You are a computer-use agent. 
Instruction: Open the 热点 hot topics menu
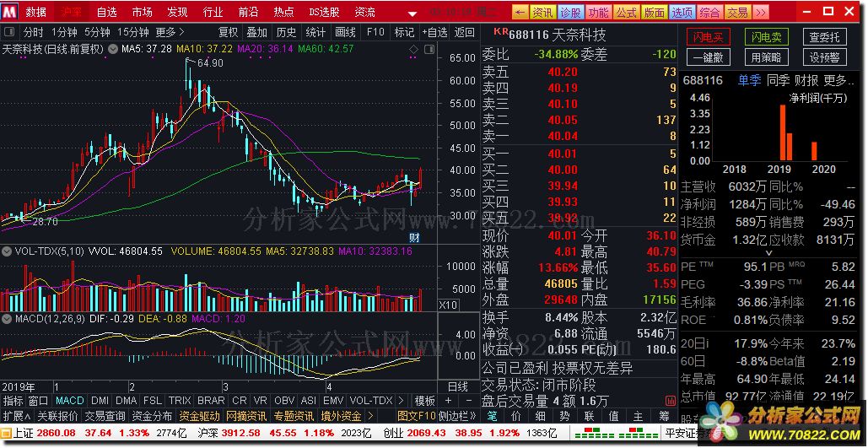(284, 12)
